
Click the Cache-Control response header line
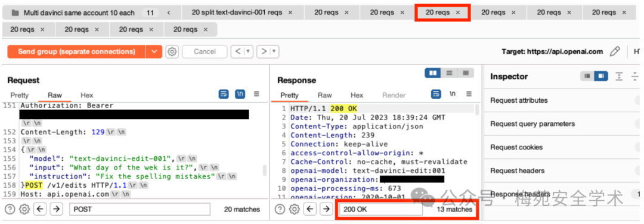click(x=379, y=162)
